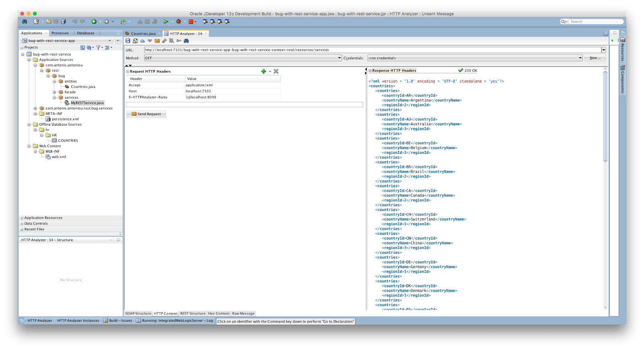Screen dimensions: 644x350
Task: Open the Build - Issues bottom tab
Action: (118, 321)
